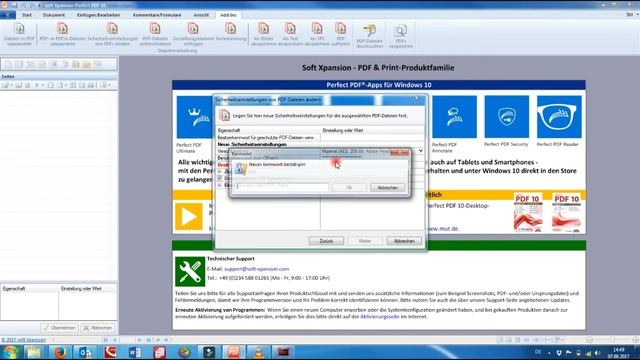Select the Add-Ins ribbon tab

(x=228, y=15)
